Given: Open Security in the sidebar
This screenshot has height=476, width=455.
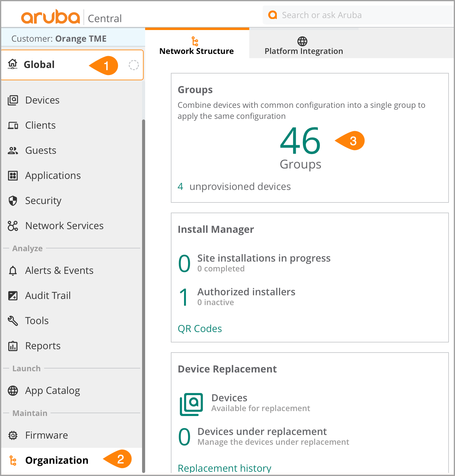Looking at the screenshot, I should pos(71,201).
